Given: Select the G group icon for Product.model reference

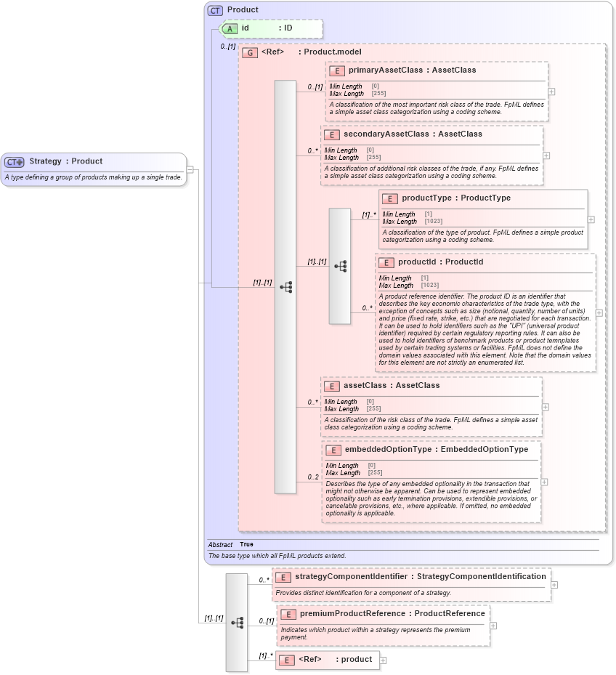Looking at the screenshot, I should tap(251, 53).
